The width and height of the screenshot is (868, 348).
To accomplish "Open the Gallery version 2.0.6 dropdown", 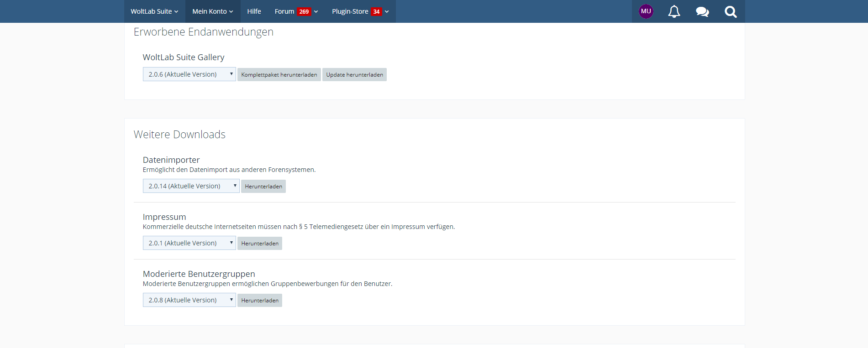I will [189, 74].
